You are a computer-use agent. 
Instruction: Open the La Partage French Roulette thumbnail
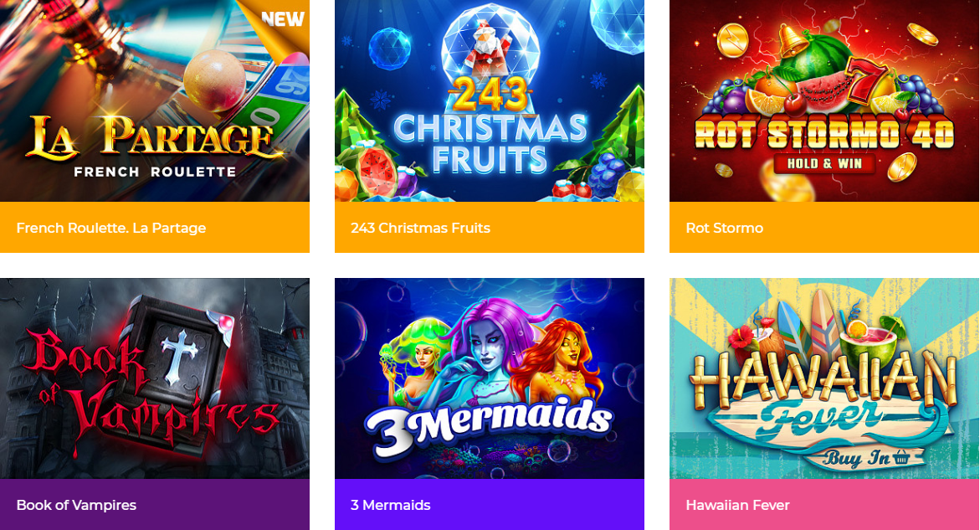tap(154, 100)
